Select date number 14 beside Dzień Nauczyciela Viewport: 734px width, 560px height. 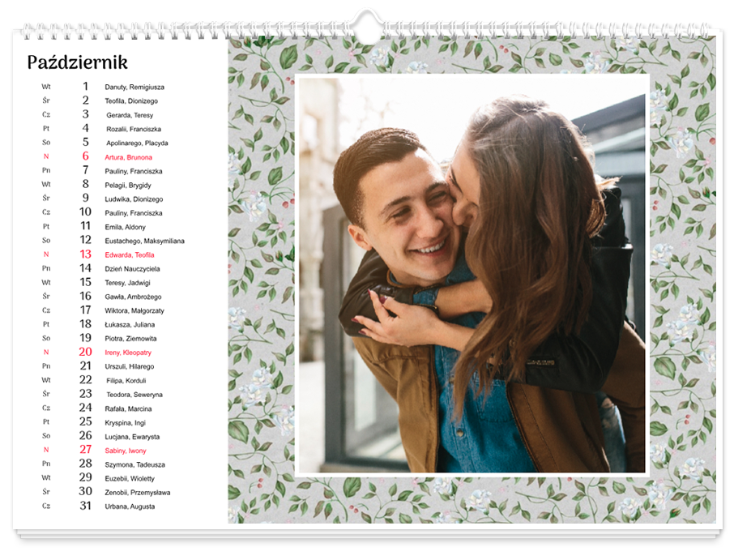[x=85, y=267]
